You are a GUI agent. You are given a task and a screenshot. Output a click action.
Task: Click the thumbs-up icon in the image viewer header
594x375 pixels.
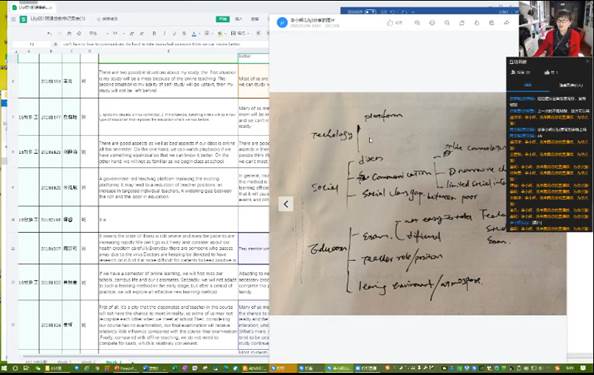[390, 23]
